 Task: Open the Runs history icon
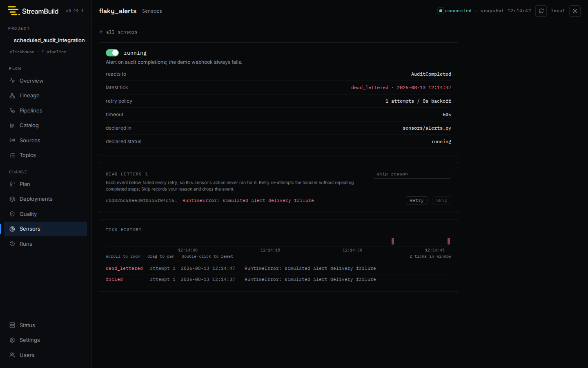(x=12, y=244)
